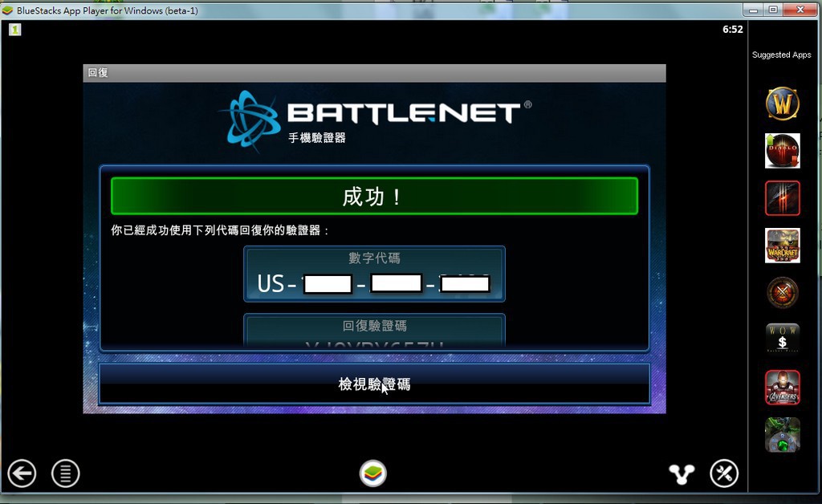Open the Warcraft suggested app icon
The image size is (822, 504).
point(782,246)
